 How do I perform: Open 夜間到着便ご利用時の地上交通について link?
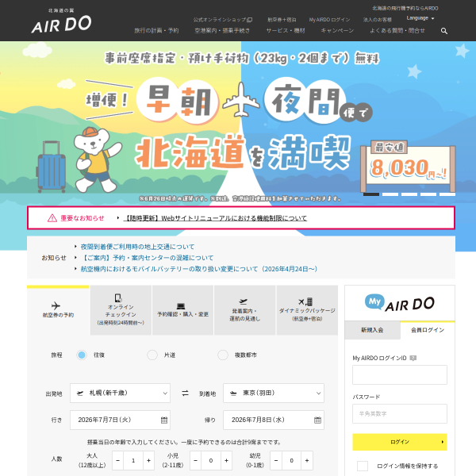click(137, 247)
